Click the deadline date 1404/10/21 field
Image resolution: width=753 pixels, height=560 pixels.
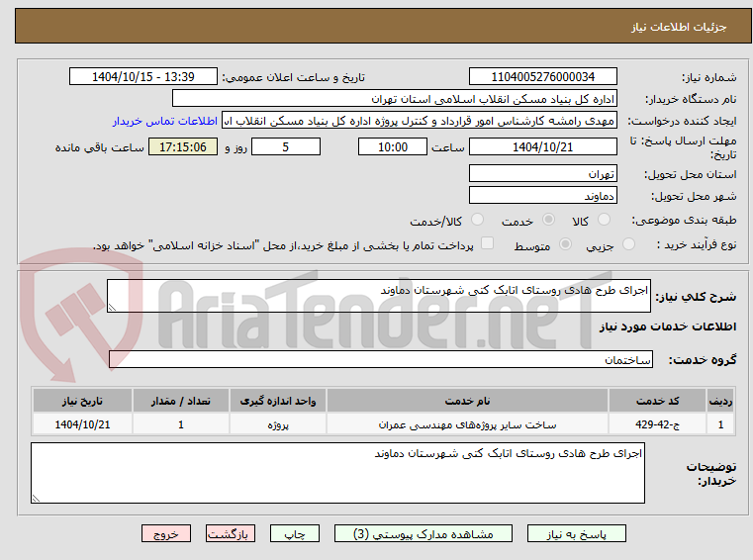coord(542,146)
